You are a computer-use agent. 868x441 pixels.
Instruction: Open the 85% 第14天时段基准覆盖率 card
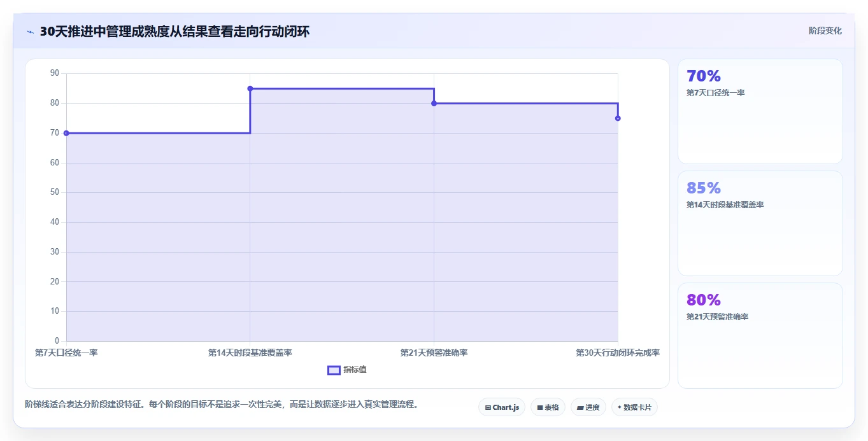(760, 223)
